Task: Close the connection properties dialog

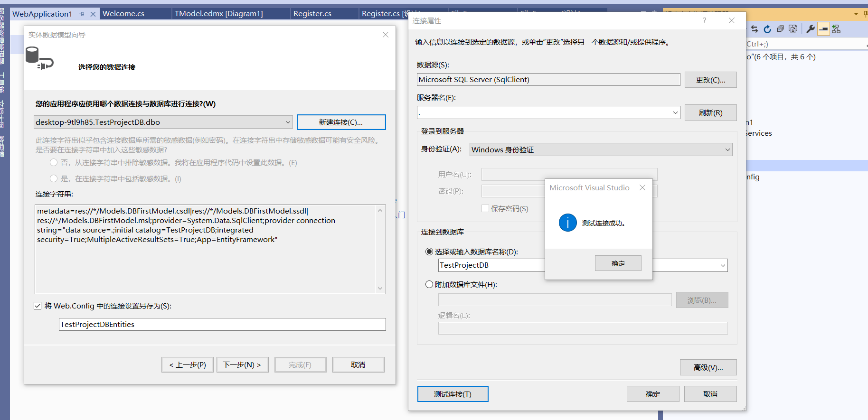Action: click(732, 20)
